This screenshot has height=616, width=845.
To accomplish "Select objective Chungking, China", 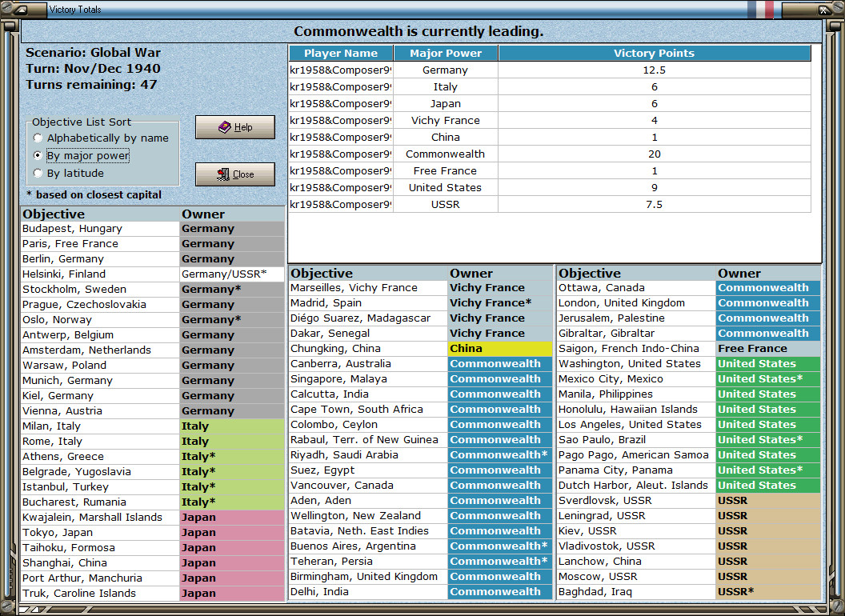I will 368,349.
